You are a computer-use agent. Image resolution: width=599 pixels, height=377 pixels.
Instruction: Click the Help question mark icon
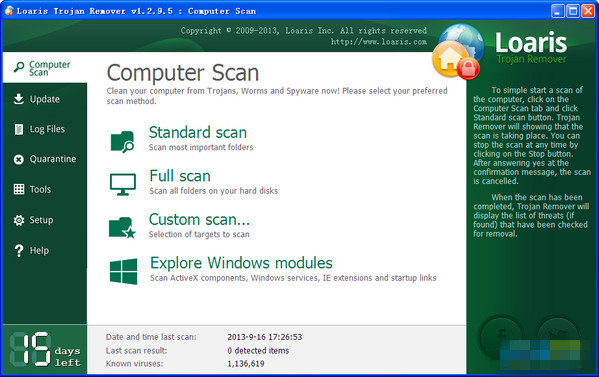[18, 251]
